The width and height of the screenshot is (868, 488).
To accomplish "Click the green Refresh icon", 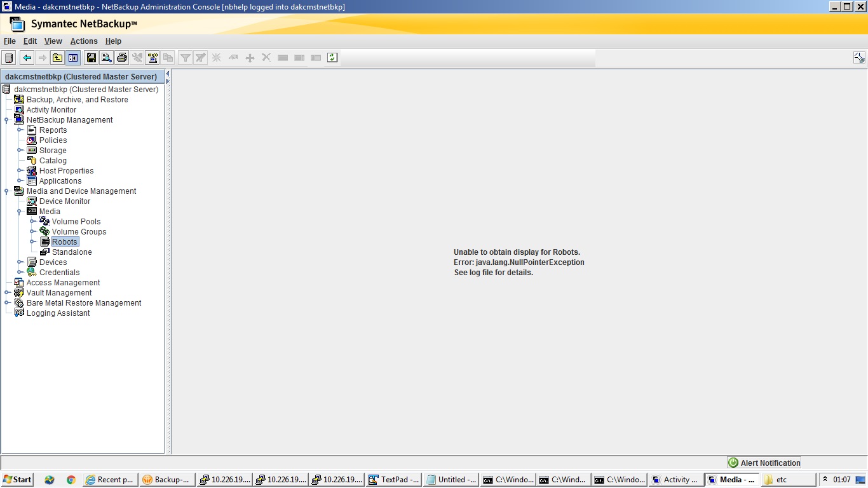I will coord(332,58).
